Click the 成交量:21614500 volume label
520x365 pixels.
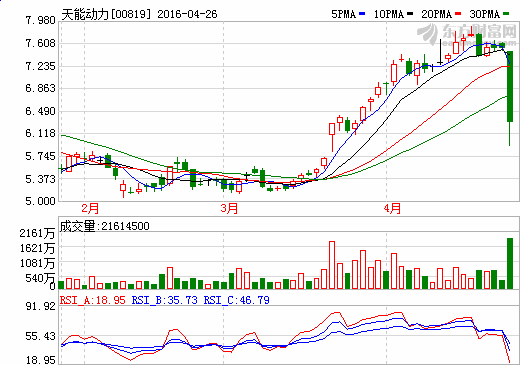104,226
